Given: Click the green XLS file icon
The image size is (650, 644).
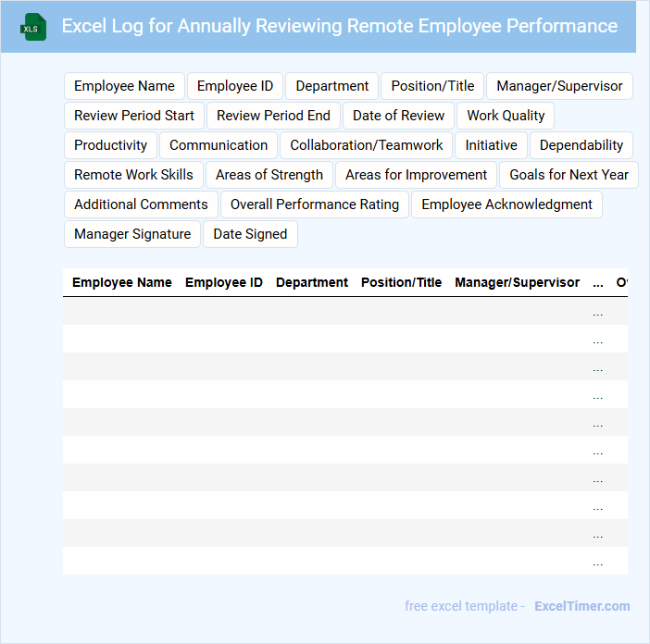Looking at the screenshot, I should 33,27.
